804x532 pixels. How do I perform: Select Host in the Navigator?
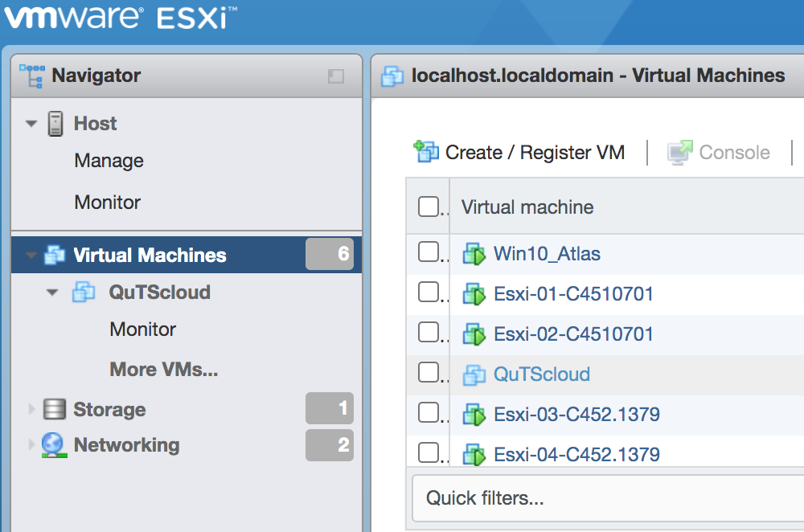[x=96, y=124]
